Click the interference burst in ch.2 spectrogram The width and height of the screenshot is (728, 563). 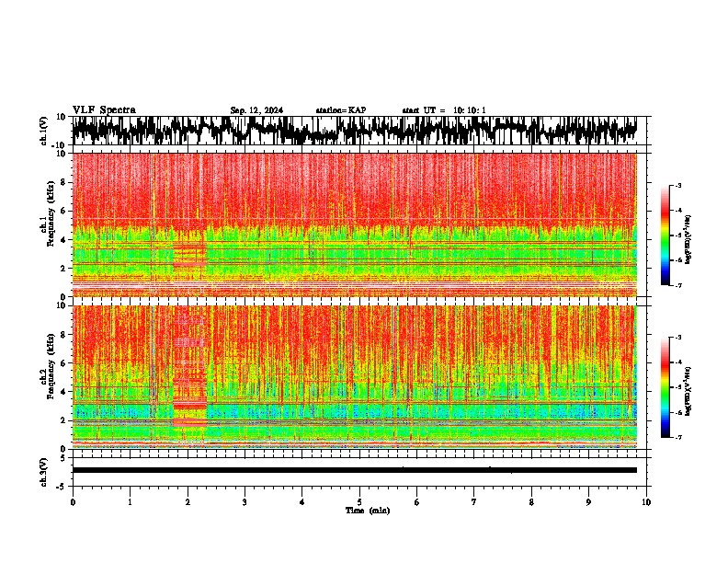[x=189, y=367]
